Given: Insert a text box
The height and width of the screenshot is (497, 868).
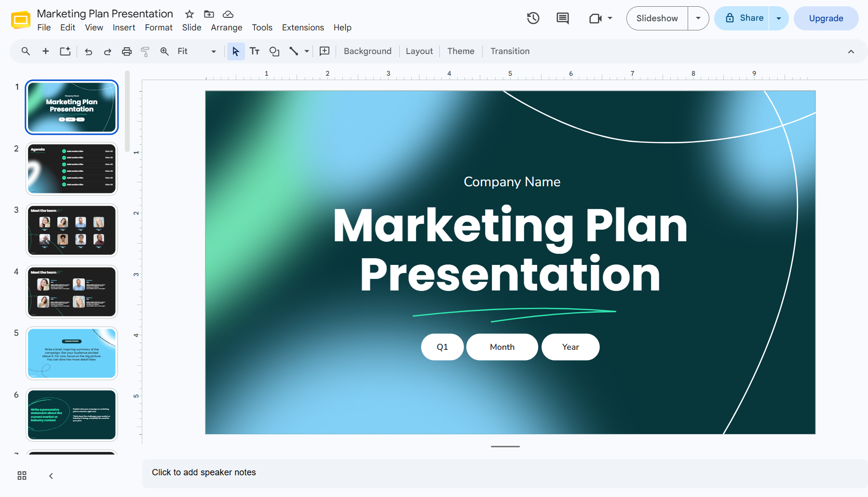Looking at the screenshot, I should (255, 51).
